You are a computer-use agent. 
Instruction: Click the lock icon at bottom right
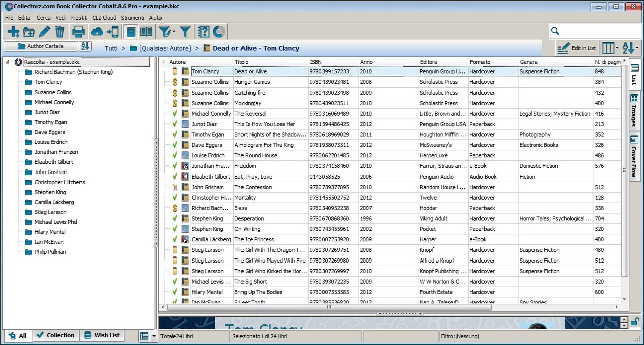[x=636, y=322]
